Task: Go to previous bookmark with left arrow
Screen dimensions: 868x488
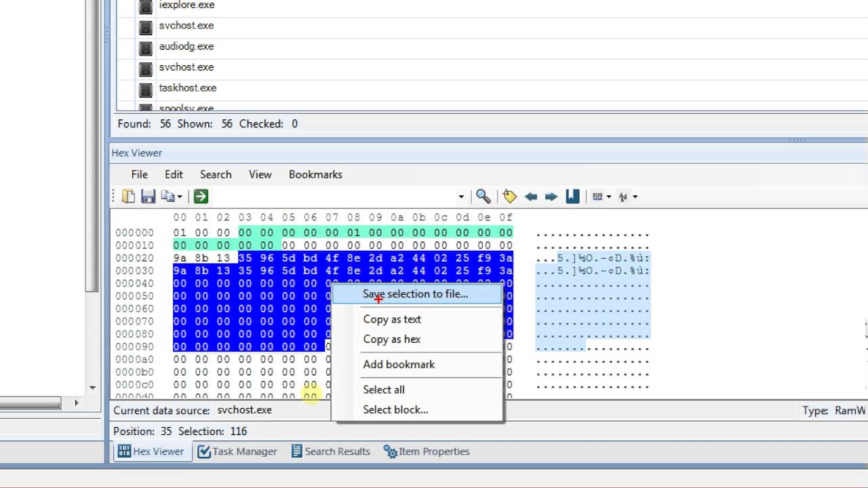Action: click(531, 197)
